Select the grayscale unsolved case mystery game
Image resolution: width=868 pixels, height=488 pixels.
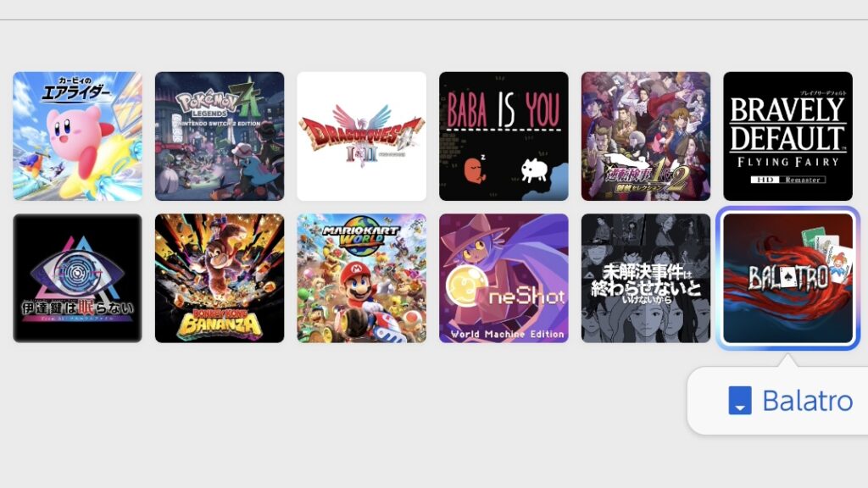645,278
